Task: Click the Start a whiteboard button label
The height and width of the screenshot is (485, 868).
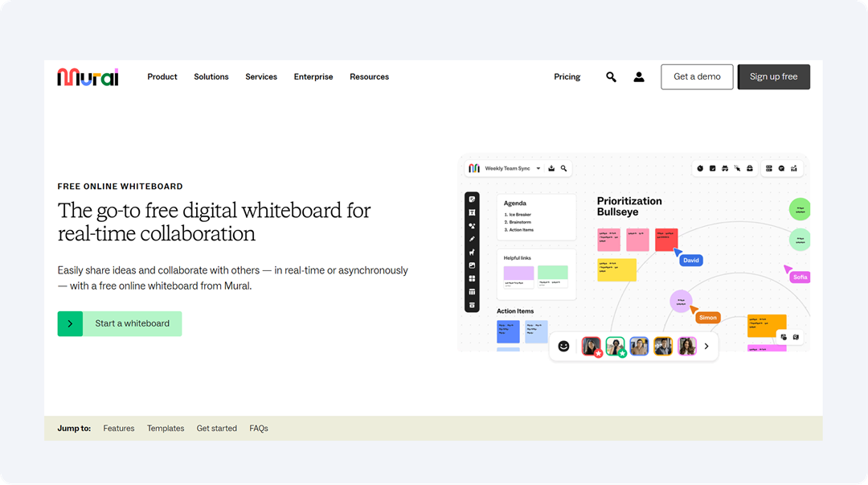Action: pyautogui.click(x=133, y=323)
